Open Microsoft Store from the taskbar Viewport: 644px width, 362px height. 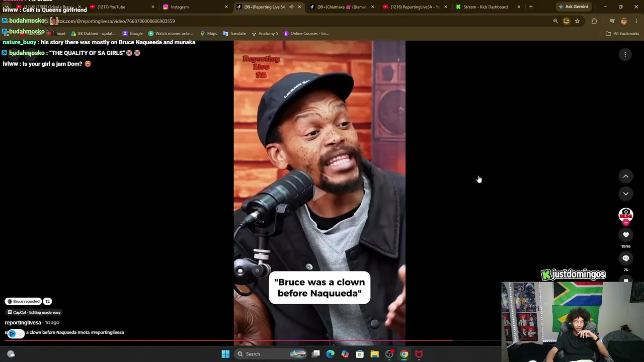tap(360, 354)
